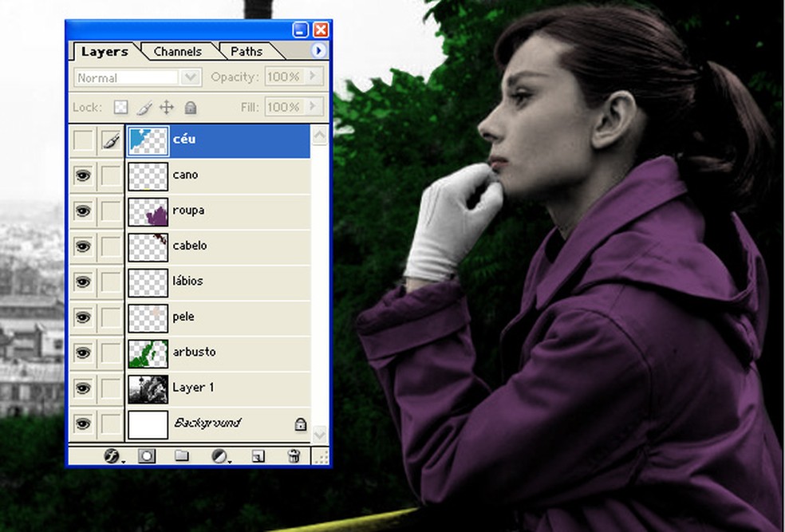The height and width of the screenshot is (532, 785).
Task: Lock layer position with move icon
Action: tap(167, 107)
